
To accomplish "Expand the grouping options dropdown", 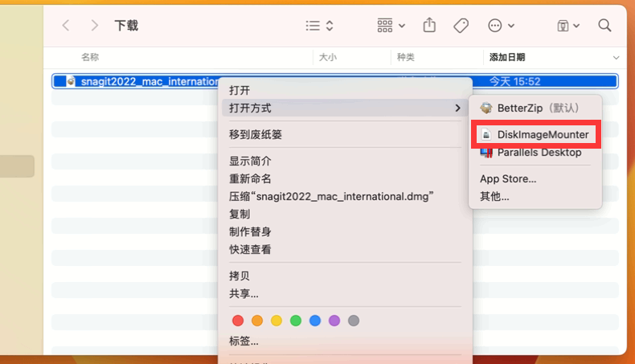I will click(x=391, y=26).
